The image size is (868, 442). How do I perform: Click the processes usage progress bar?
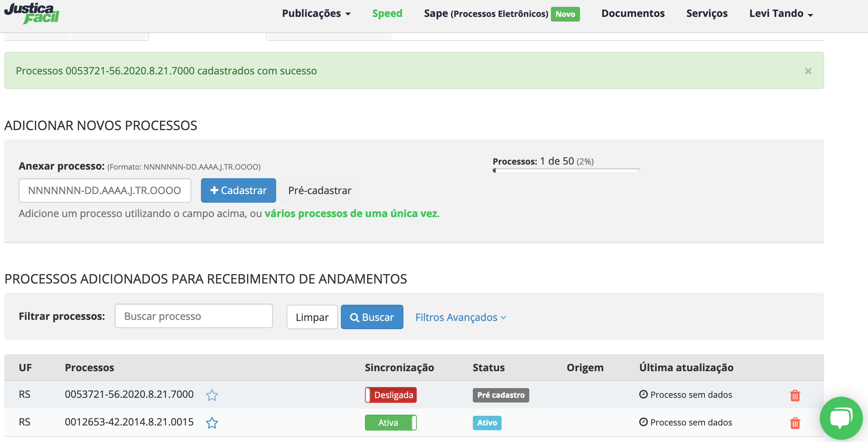(x=566, y=170)
